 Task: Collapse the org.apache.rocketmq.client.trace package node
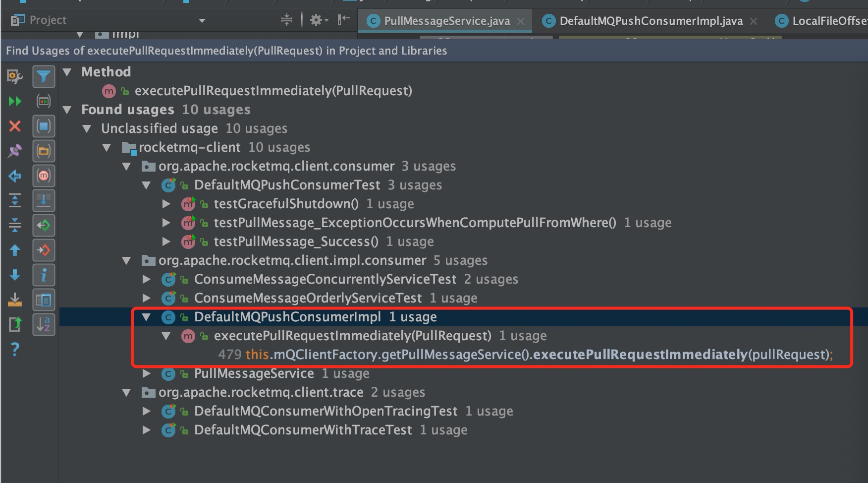[x=127, y=392]
